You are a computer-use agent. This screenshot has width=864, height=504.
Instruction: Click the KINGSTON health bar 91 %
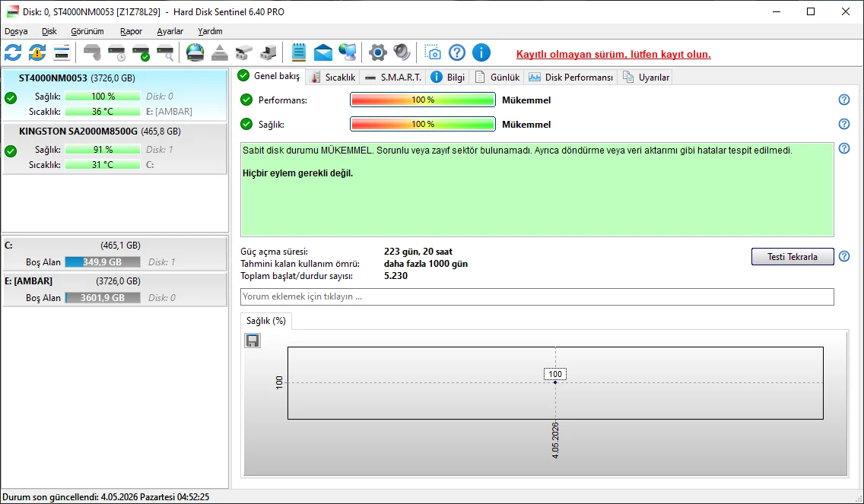coord(103,149)
